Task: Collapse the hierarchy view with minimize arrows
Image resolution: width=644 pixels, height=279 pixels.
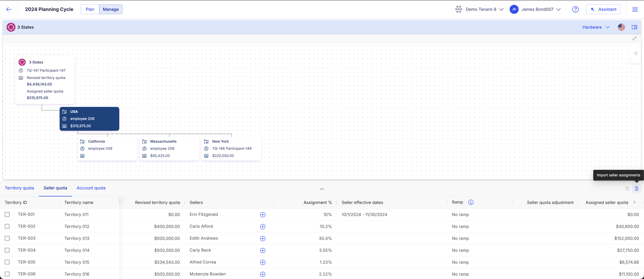Action: pyautogui.click(x=634, y=38)
